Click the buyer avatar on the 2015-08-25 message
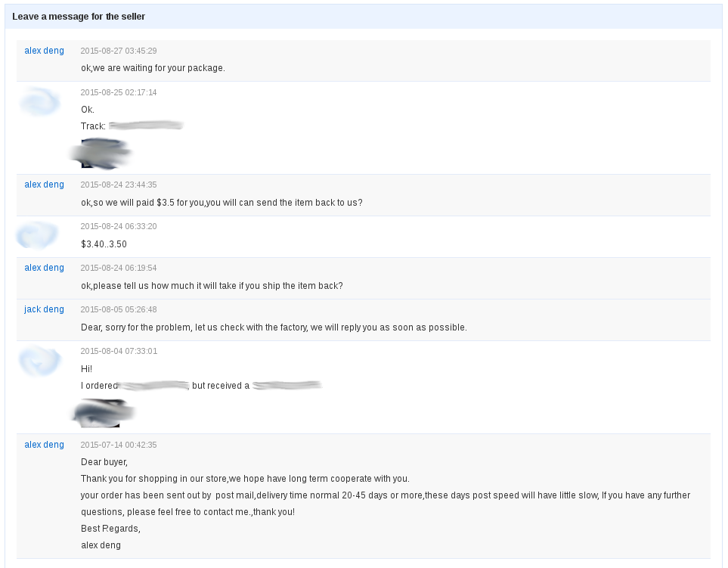 pyautogui.click(x=39, y=102)
